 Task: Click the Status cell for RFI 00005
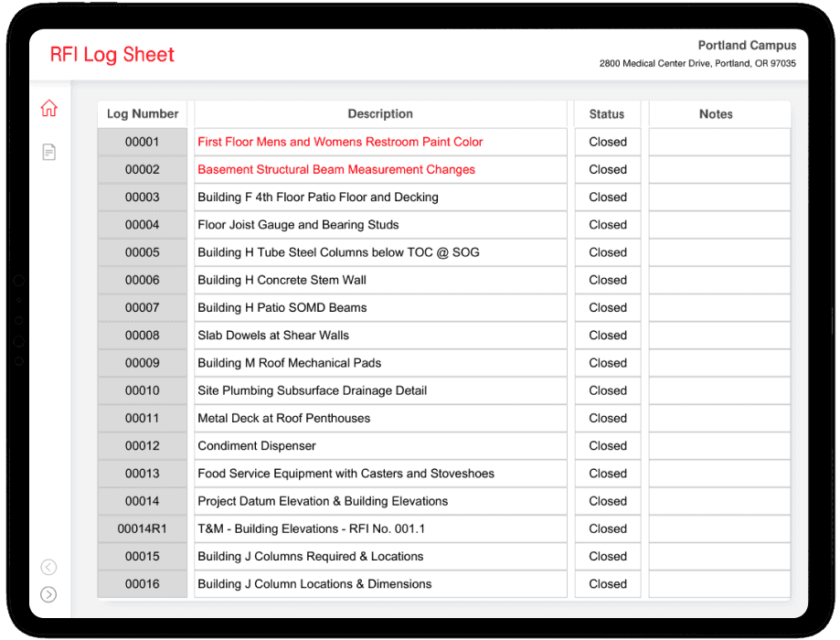click(608, 252)
